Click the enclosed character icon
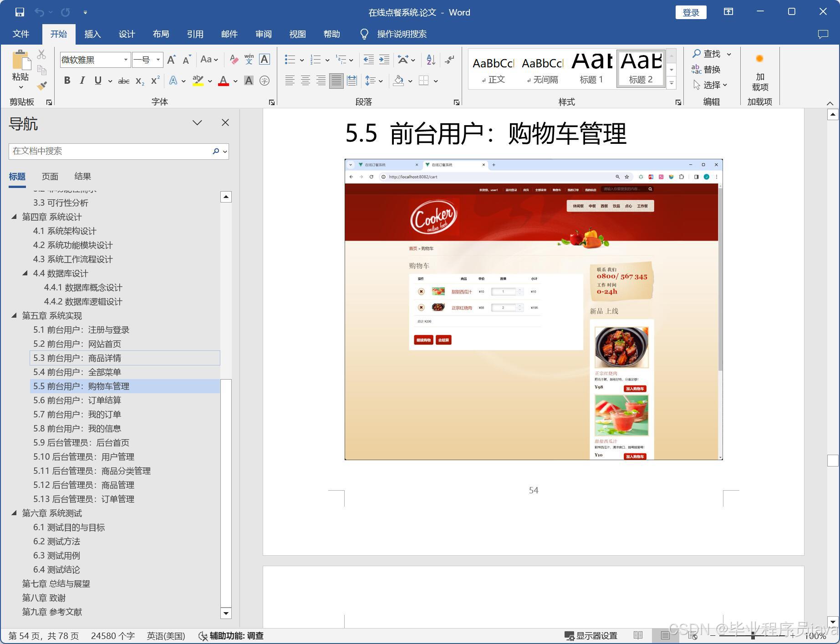This screenshot has height=644, width=840. [x=265, y=81]
